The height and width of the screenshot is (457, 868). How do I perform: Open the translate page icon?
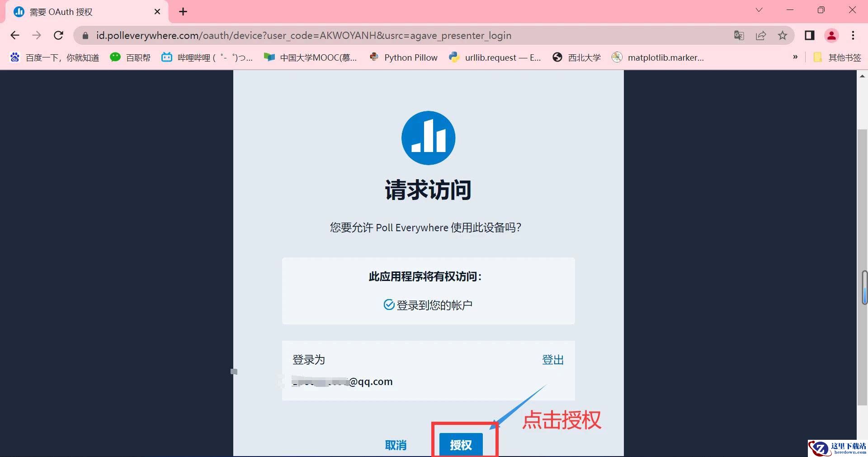click(739, 35)
